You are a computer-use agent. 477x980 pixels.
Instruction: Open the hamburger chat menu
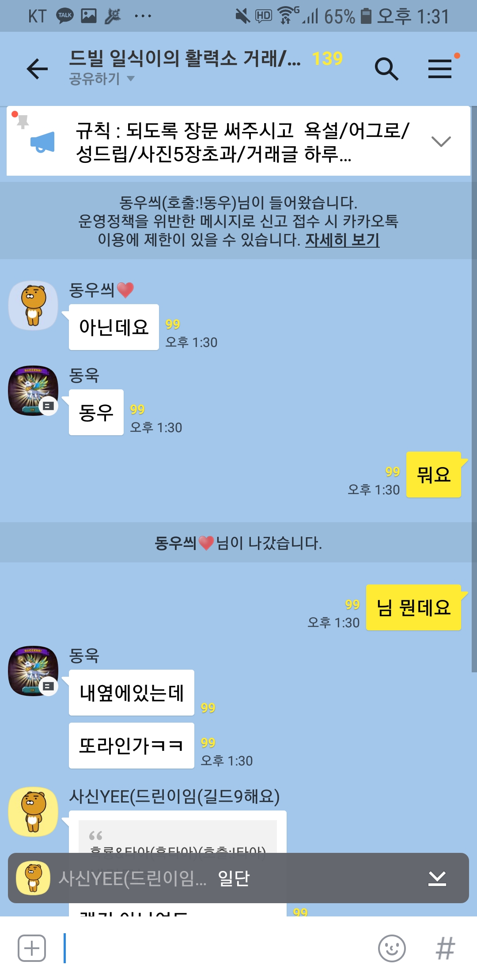point(440,69)
